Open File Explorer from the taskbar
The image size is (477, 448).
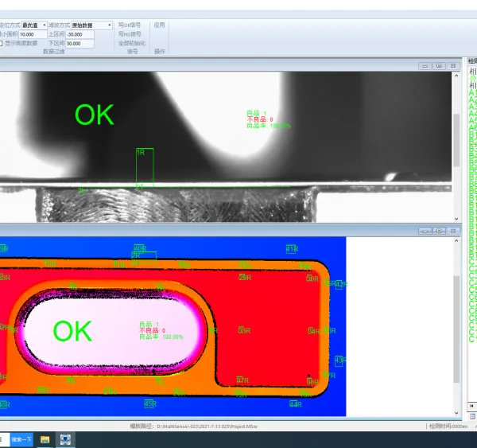pos(45,439)
